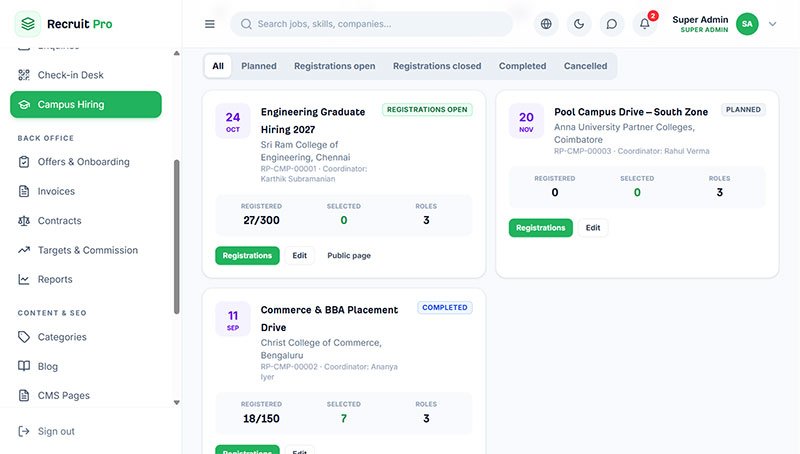Expand the Super Admin account dropdown
This screenshot has width=800, height=454.
[x=772, y=24]
